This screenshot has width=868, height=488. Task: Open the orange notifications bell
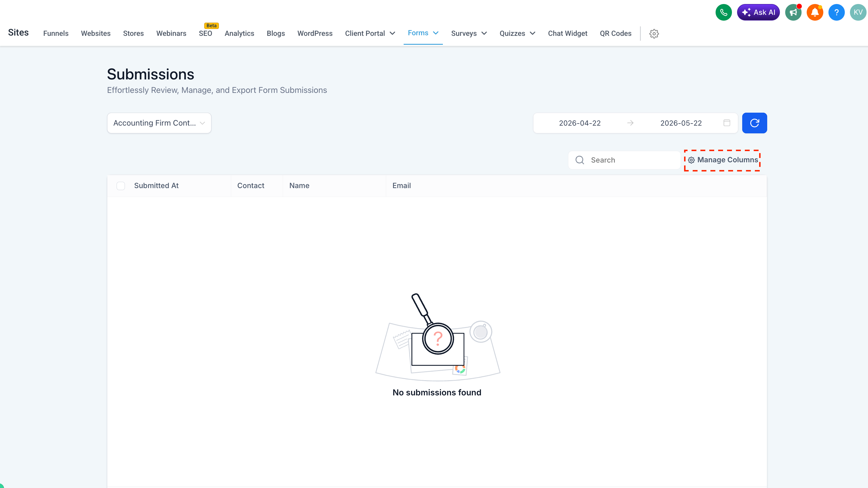click(815, 13)
